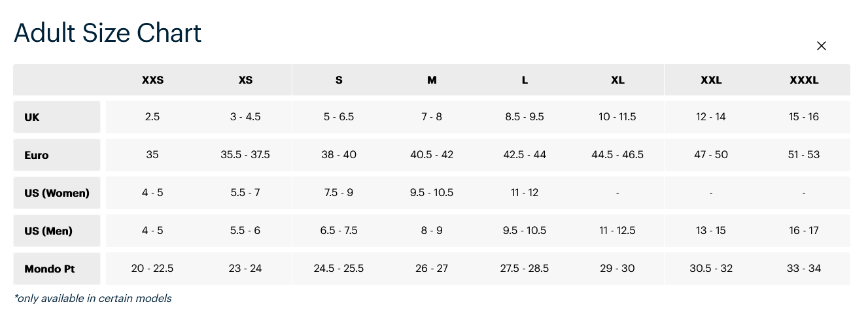Click UK size 7 - 8 cell
Viewport: 868px width, 334px height.
[x=432, y=117]
